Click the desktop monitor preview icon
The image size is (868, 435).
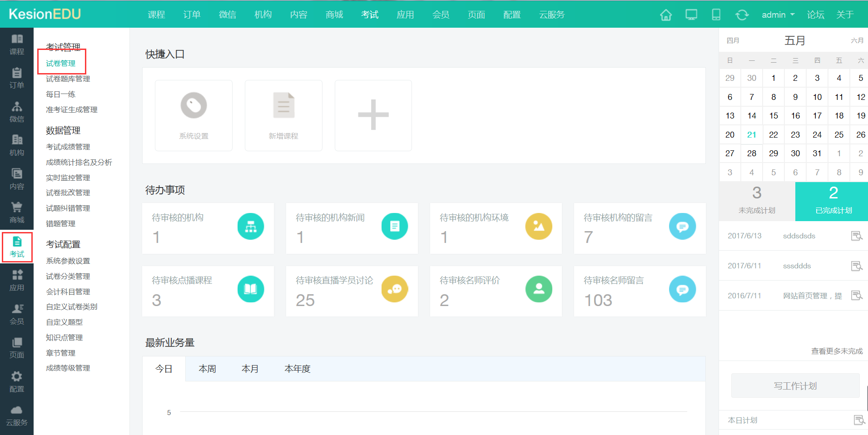pyautogui.click(x=691, y=15)
